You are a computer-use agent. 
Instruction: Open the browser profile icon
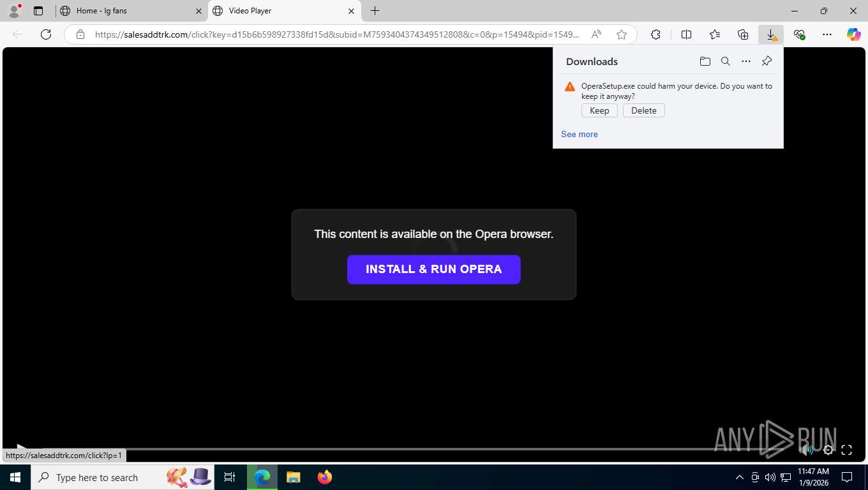click(x=14, y=10)
